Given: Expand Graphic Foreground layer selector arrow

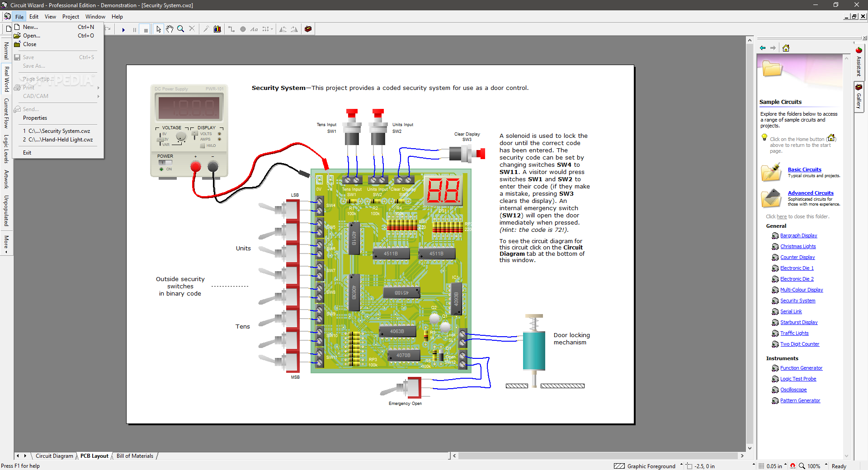Looking at the screenshot, I should coord(682,465).
